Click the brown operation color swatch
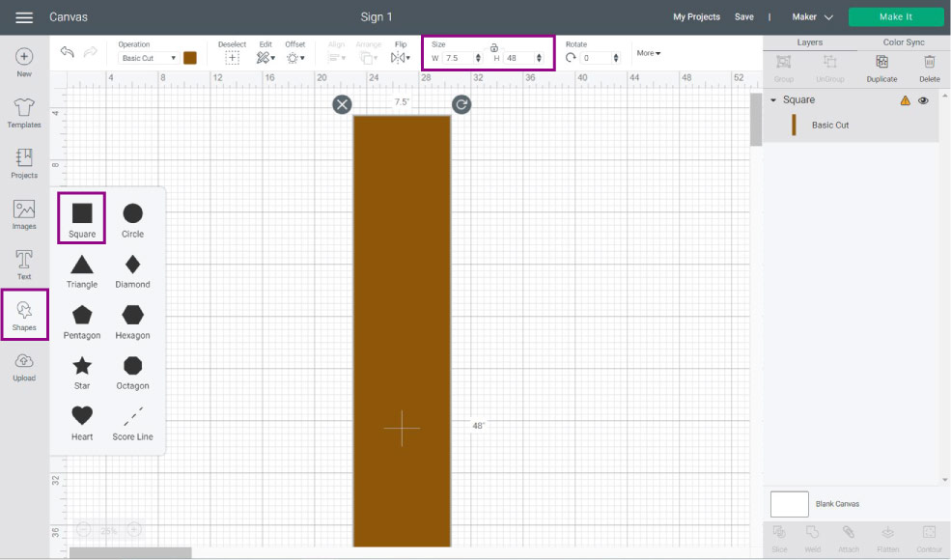The image size is (951, 560). [190, 58]
